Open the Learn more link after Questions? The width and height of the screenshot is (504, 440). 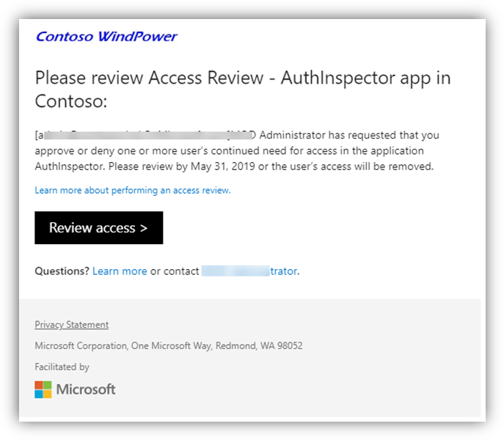click(x=120, y=271)
